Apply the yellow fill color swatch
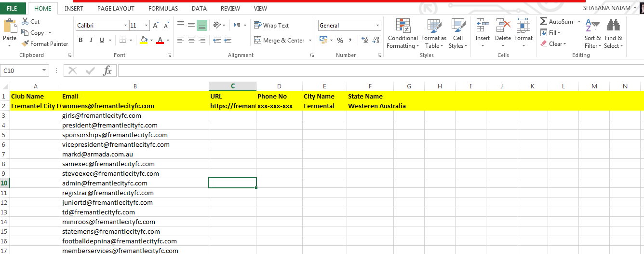 click(x=144, y=41)
